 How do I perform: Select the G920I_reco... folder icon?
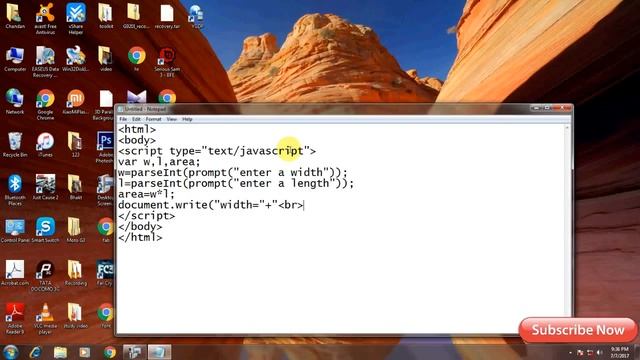135,17
